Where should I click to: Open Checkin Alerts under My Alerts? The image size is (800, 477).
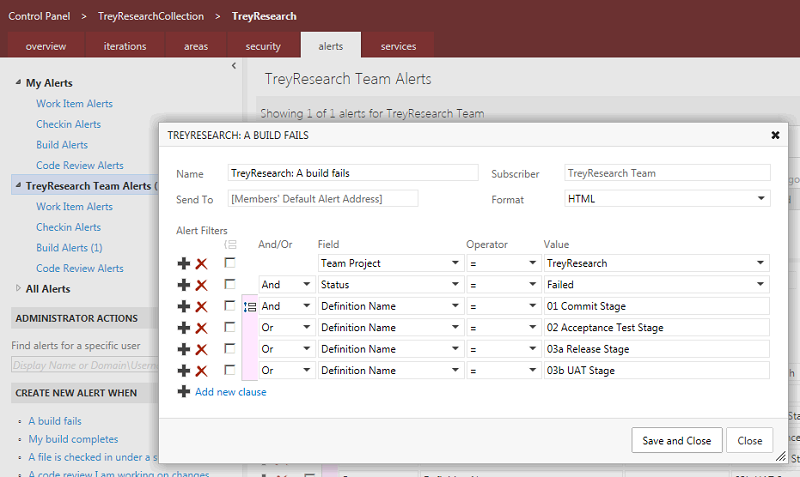coord(68,124)
